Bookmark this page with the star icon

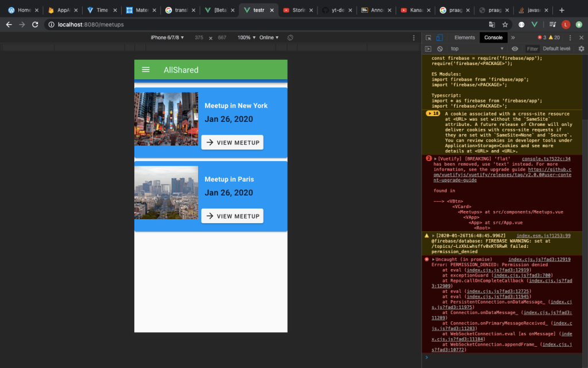(x=505, y=25)
